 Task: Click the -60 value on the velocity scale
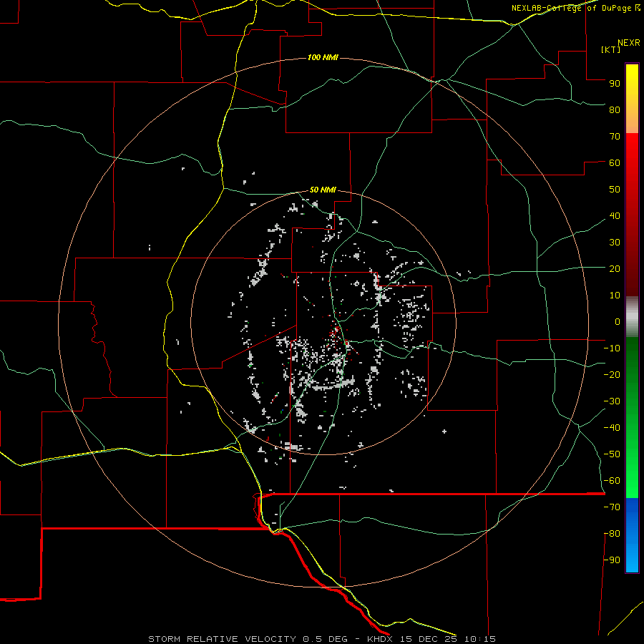(x=612, y=481)
